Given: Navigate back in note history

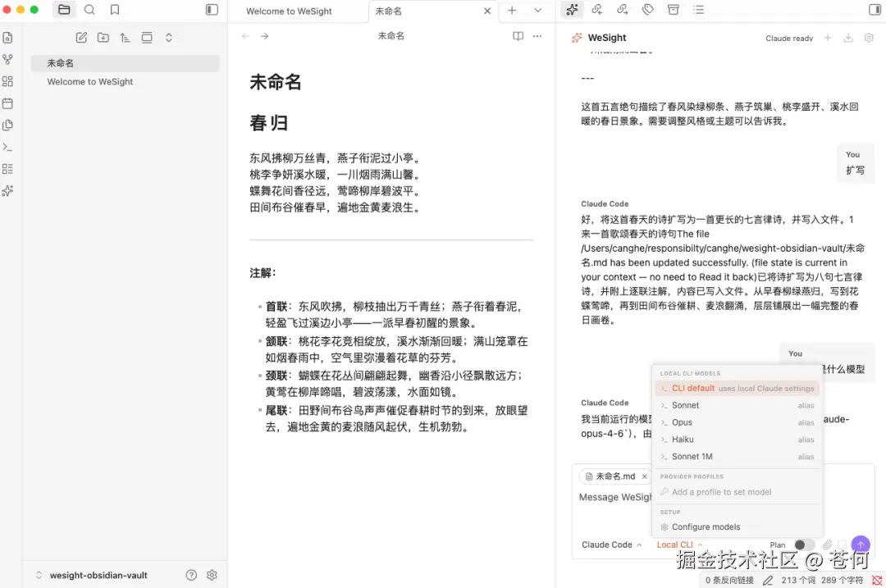Looking at the screenshot, I should coord(245,36).
